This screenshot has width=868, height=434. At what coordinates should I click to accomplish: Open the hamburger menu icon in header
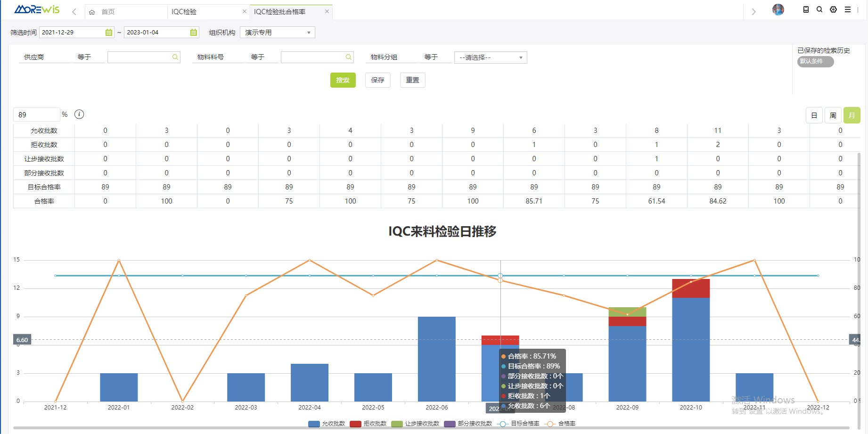(x=847, y=9)
